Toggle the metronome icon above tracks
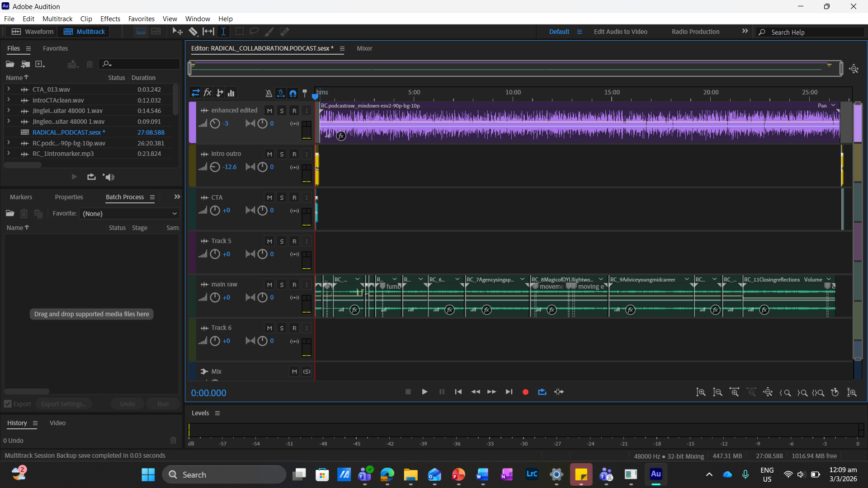The height and width of the screenshot is (488, 868). point(269,93)
